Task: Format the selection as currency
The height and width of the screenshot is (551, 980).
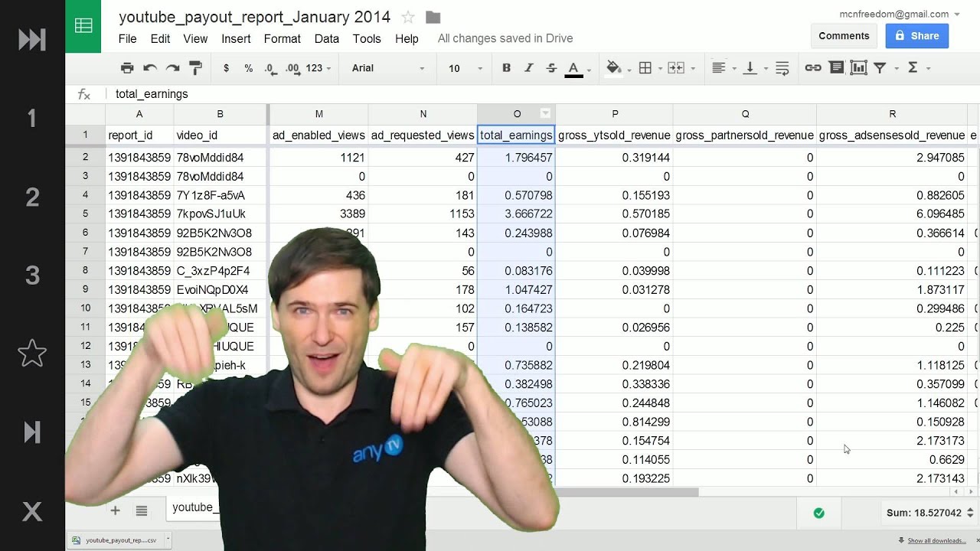Action: [226, 68]
